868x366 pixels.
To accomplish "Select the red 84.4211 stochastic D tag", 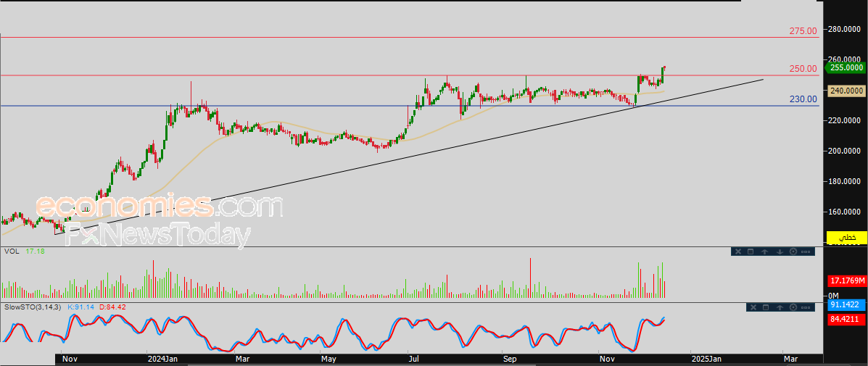I will point(846,318).
